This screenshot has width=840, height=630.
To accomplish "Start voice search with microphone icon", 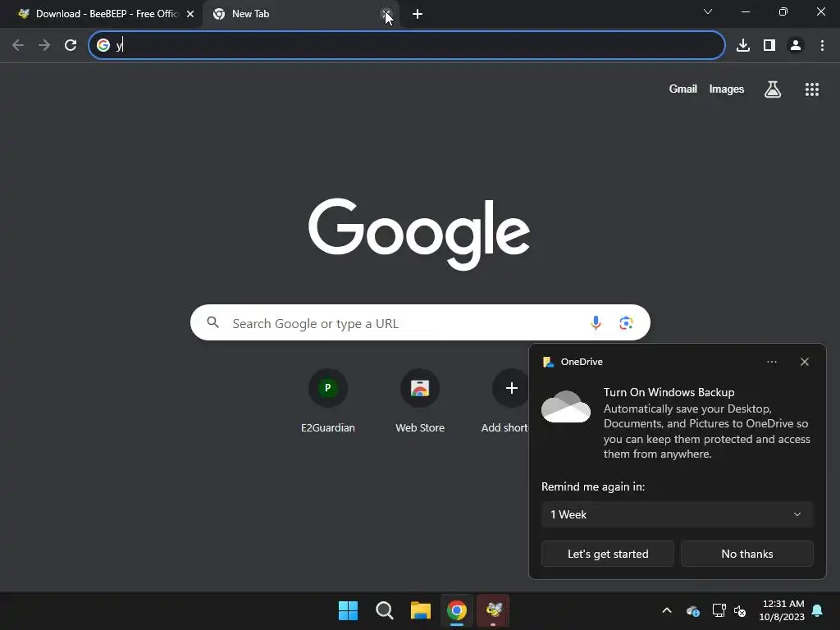I will click(596, 322).
